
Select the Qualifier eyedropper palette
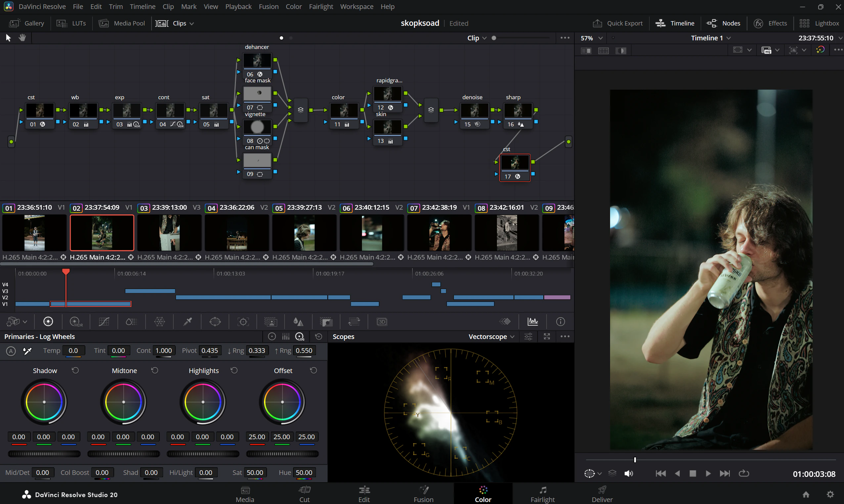(188, 321)
